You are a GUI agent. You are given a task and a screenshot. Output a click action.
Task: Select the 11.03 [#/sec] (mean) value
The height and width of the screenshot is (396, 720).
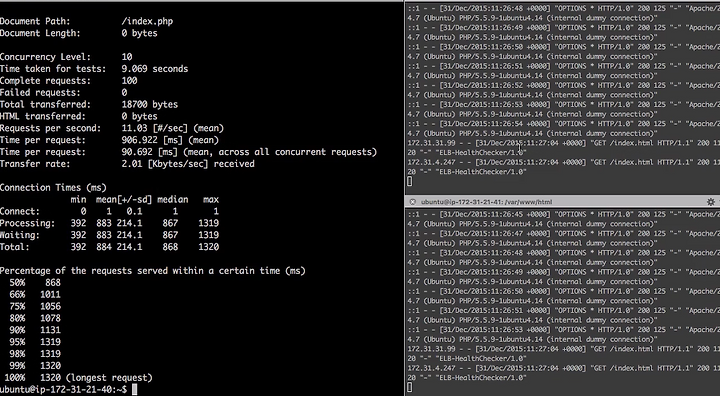(x=173, y=128)
